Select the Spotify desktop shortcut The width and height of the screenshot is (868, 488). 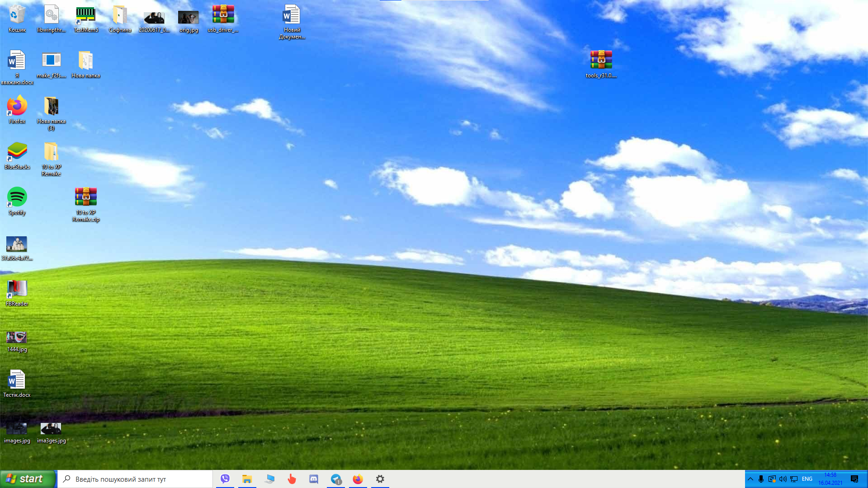tap(17, 201)
